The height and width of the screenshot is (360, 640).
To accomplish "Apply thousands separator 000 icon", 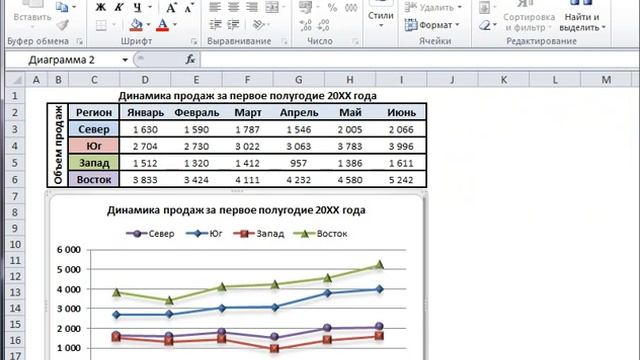I will (x=351, y=7).
